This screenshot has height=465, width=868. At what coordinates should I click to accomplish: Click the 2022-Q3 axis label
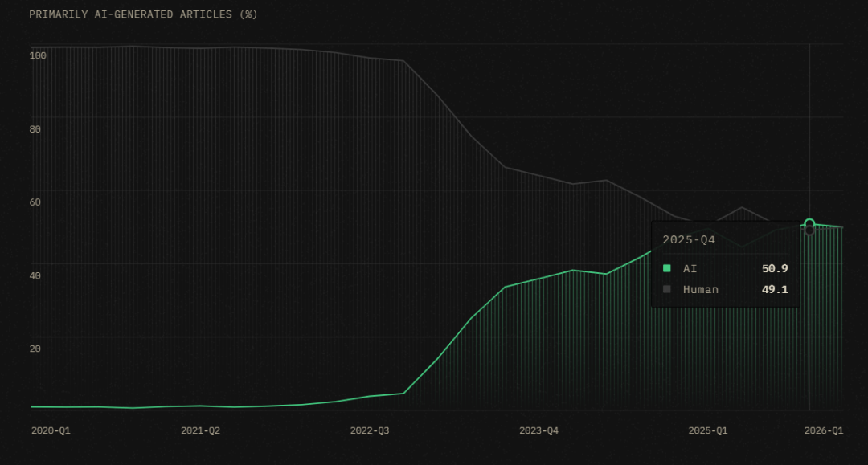369,430
